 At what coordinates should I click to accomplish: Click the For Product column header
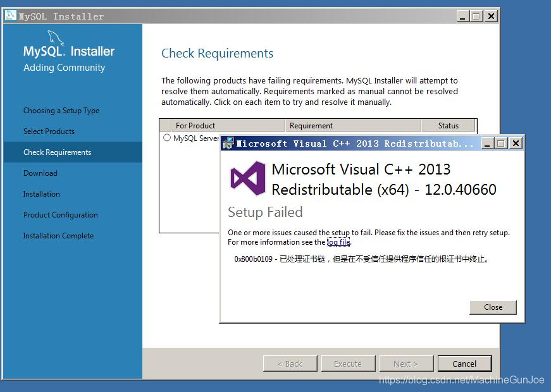(228, 125)
